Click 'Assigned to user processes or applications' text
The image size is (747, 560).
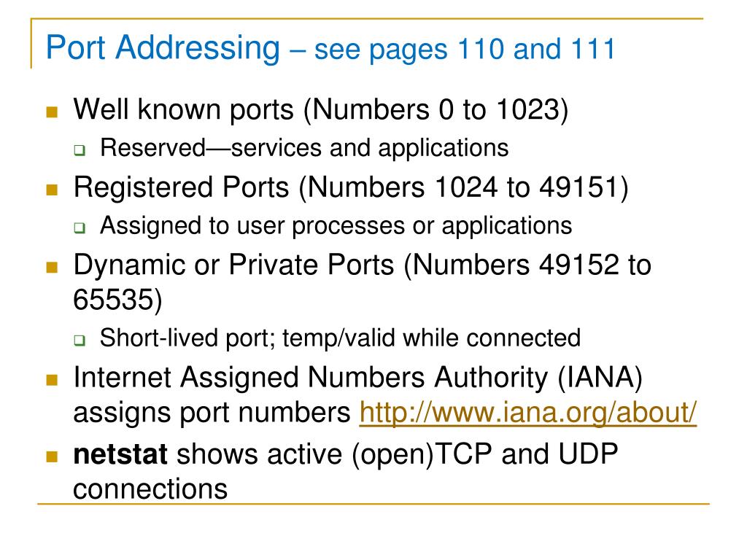point(336,226)
